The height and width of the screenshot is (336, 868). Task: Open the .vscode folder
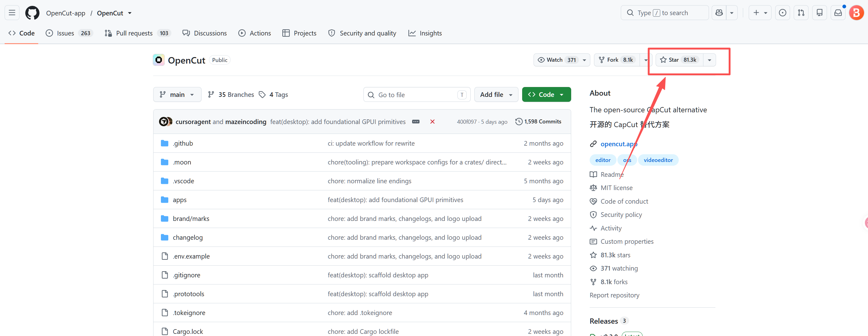[183, 181]
